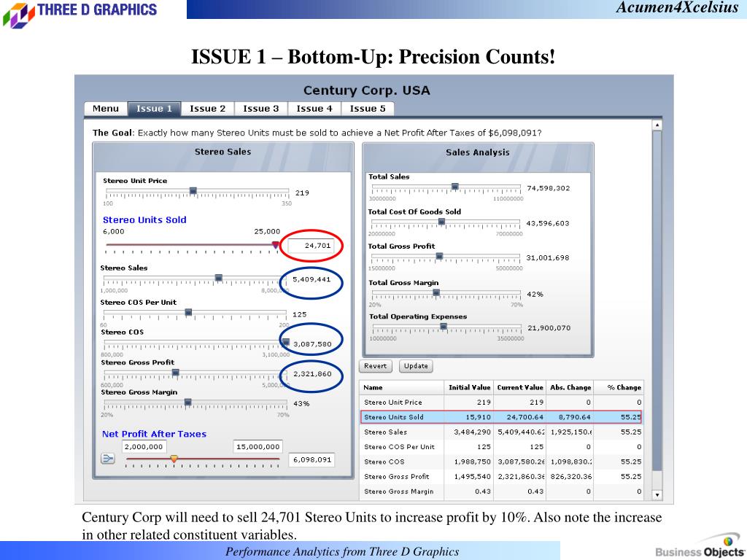Select the Stereo Gross Profit table row
This screenshot has height=560, width=747.
pyautogui.click(x=501, y=476)
